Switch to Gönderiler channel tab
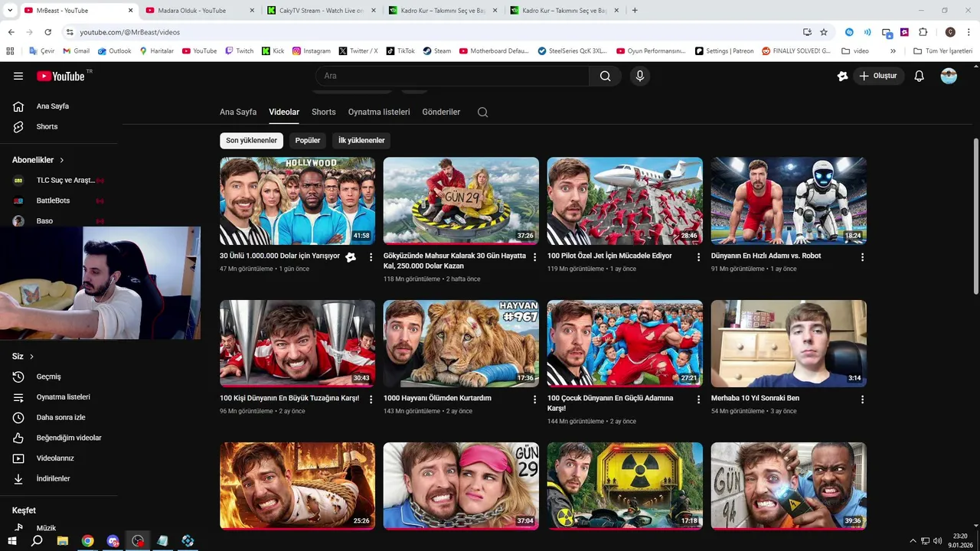 click(x=441, y=112)
